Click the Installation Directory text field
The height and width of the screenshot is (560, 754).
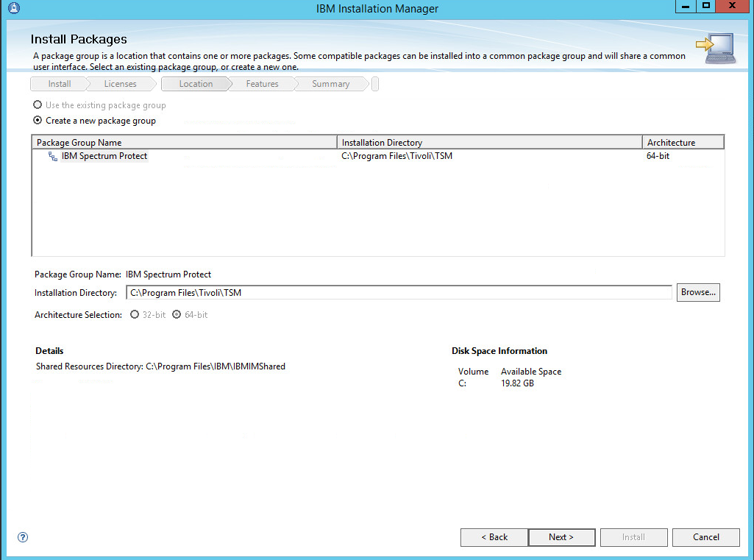pos(399,293)
